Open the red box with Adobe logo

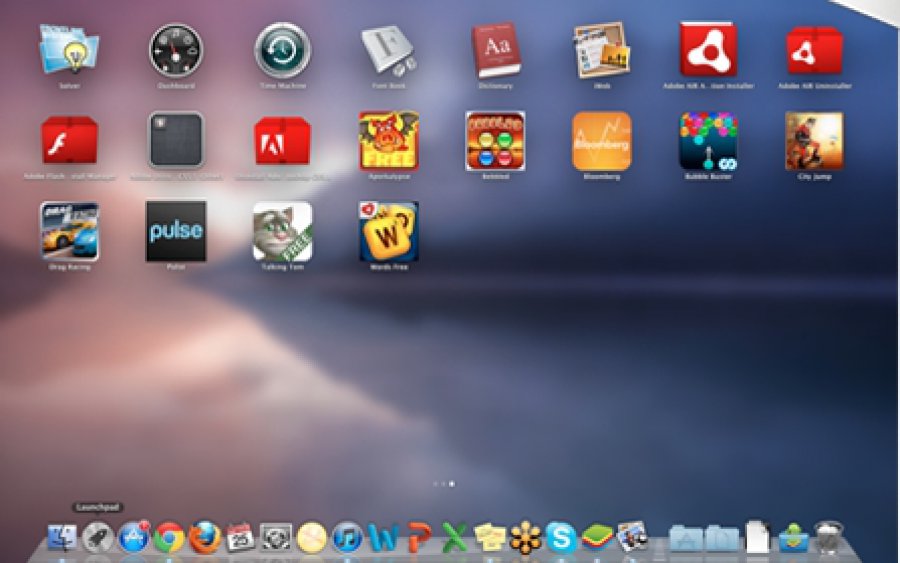pos(282,141)
